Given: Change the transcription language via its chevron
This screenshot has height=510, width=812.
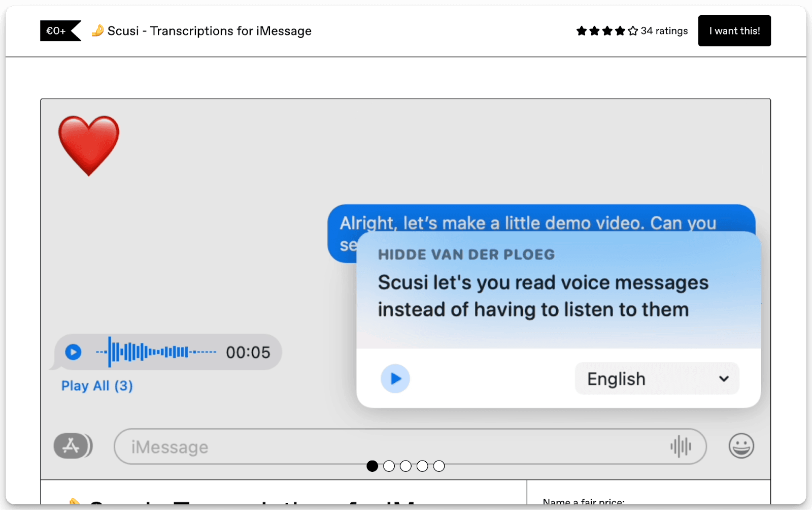Looking at the screenshot, I should (x=723, y=378).
